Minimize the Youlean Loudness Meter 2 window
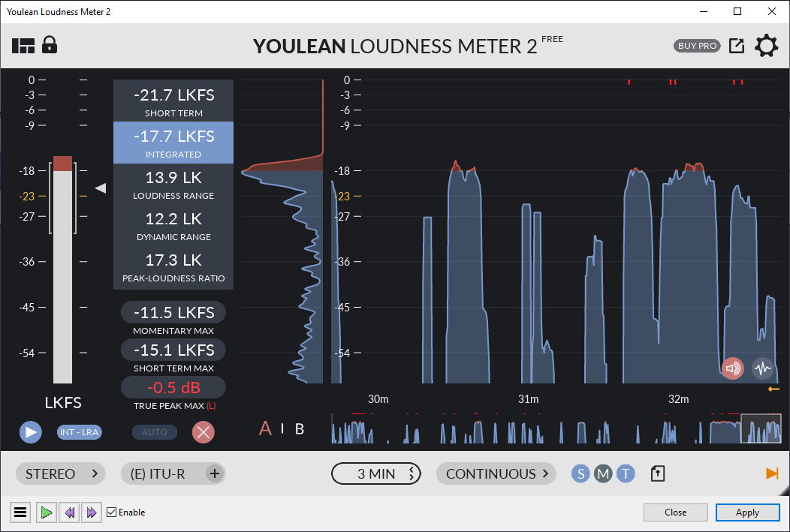 pyautogui.click(x=704, y=11)
